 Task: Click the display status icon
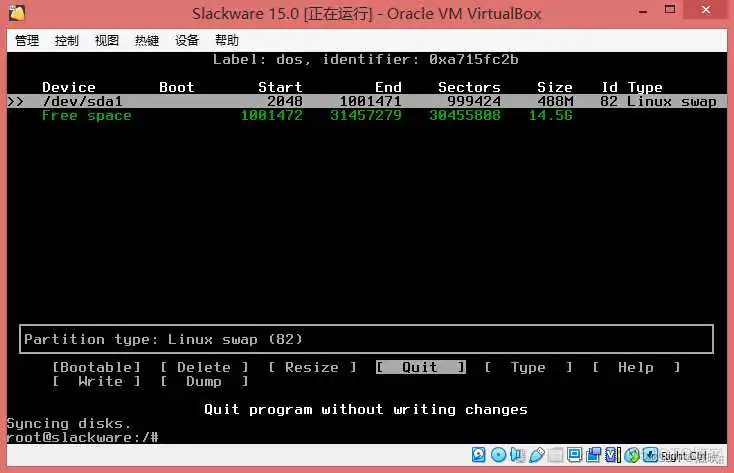point(574,454)
